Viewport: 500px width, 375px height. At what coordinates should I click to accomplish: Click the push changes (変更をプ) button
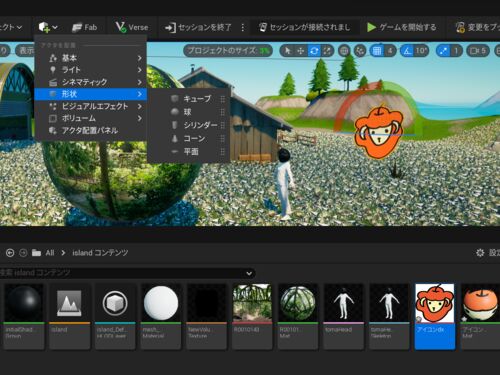click(477, 27)
